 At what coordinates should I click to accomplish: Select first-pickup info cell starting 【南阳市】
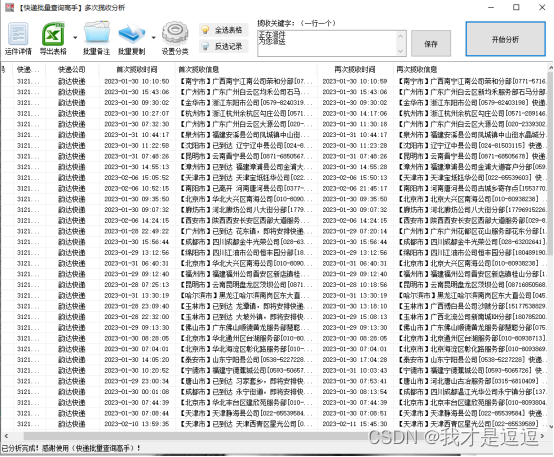pyautogui.click(x=246, y=188)
